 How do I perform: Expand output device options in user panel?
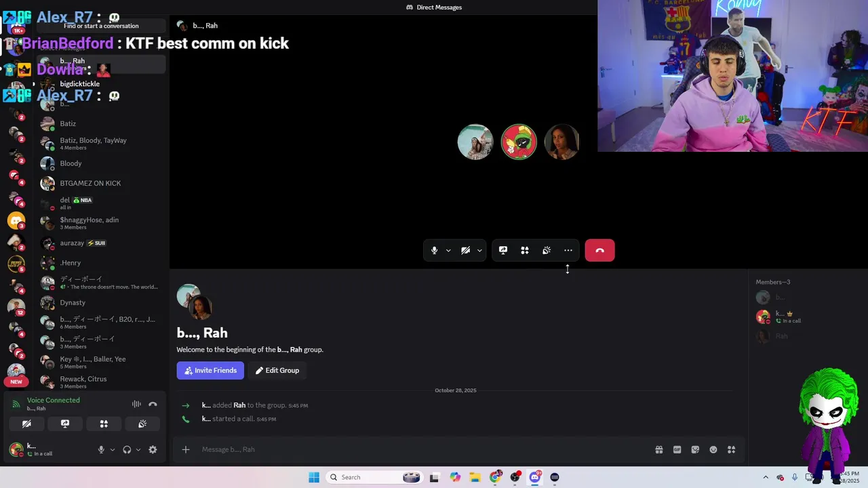click(x=138, y=449)
